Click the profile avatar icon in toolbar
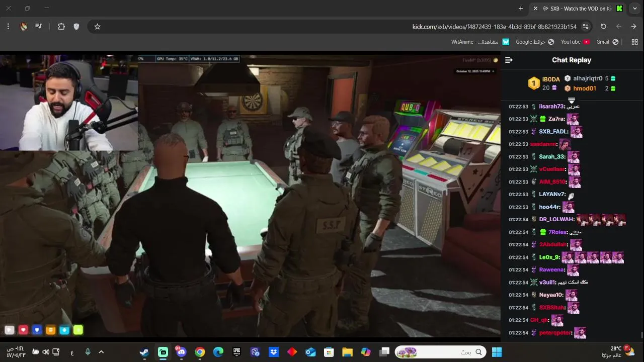 [24, 27]
